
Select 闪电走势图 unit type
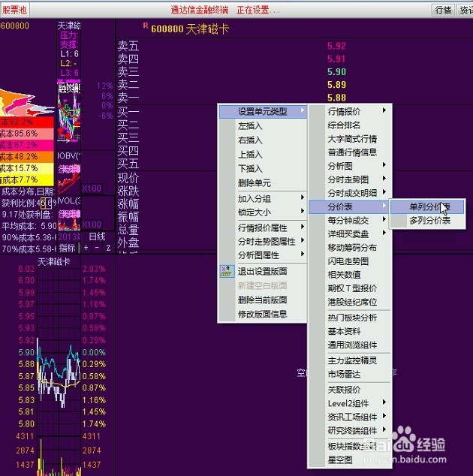[351, 261]
